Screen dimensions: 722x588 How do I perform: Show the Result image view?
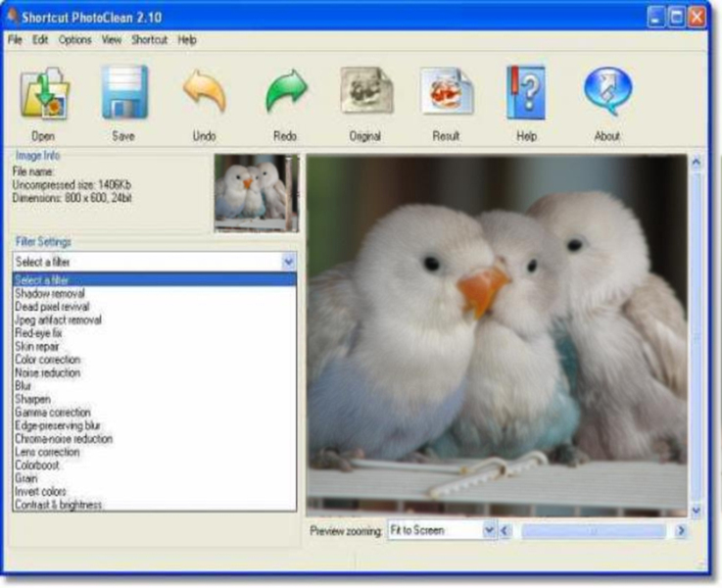pyautogui.click(x=447, y=95)
